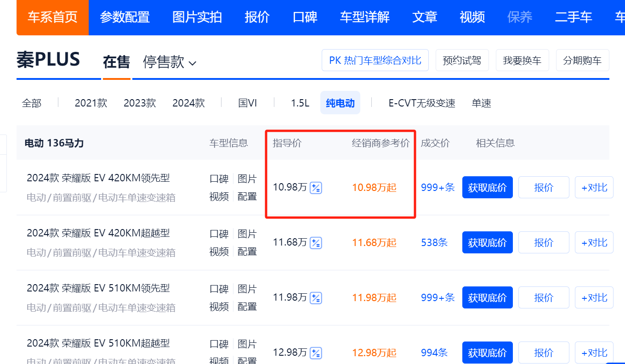625x364 pixels.
Task: Open 车型详解 tab
Action: (365, 17)
